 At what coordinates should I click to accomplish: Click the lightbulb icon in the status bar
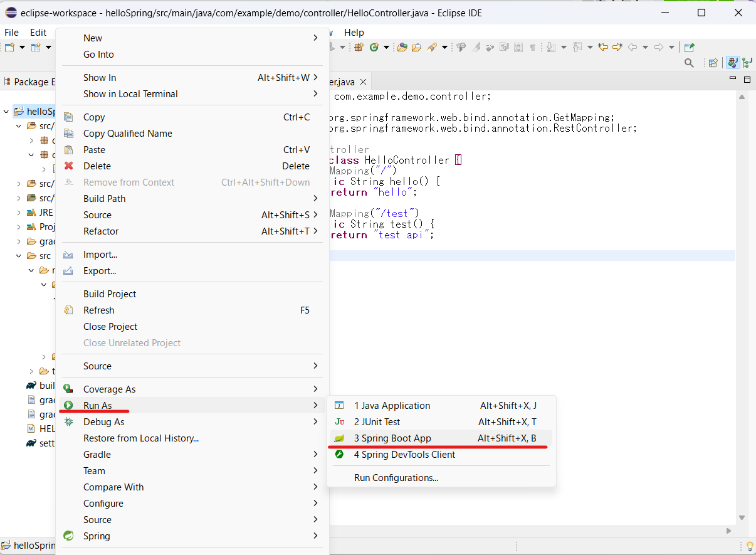(750, 547)
